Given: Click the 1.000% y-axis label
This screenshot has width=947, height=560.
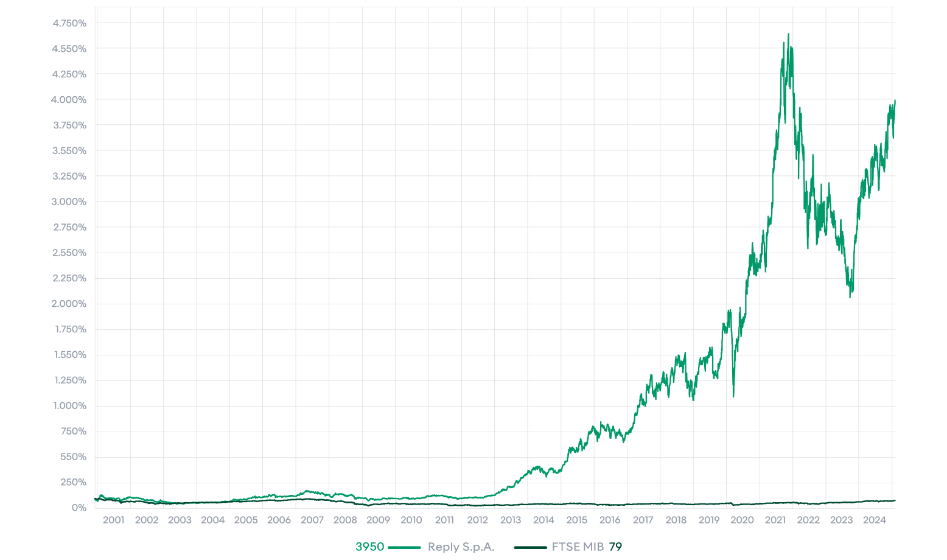Looking at the screenshot, I should point(69,406).
